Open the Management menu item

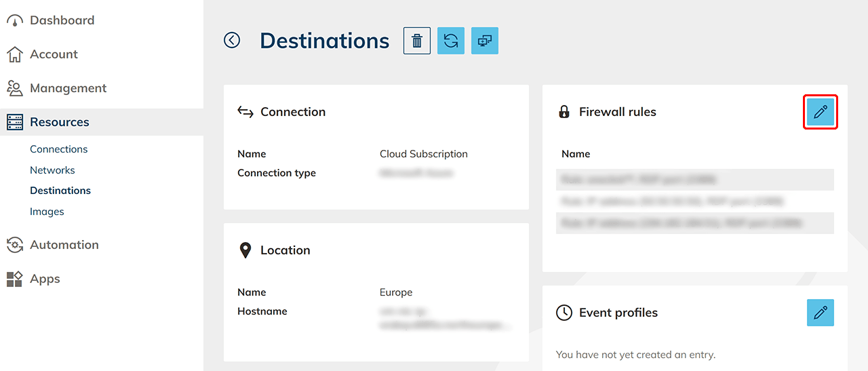68,88
